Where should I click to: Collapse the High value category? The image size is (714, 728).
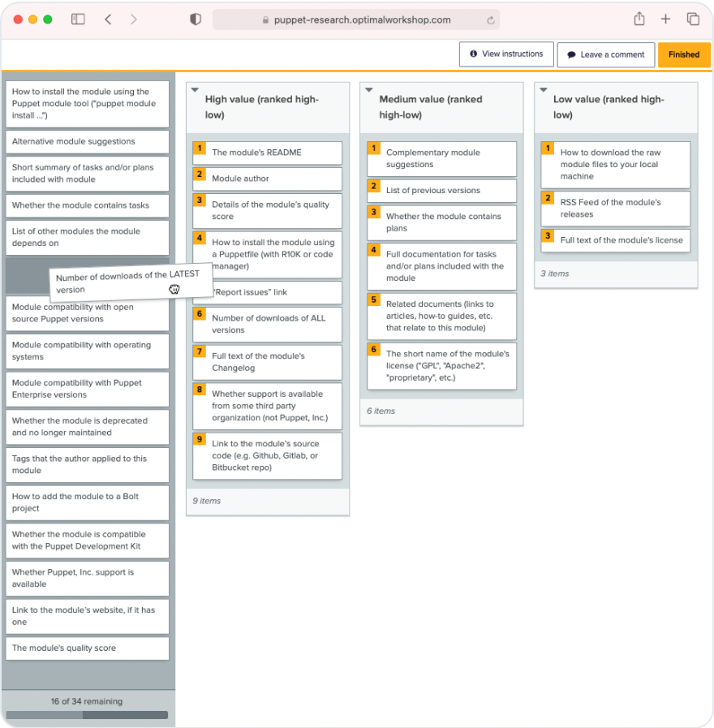coord(195,91)
